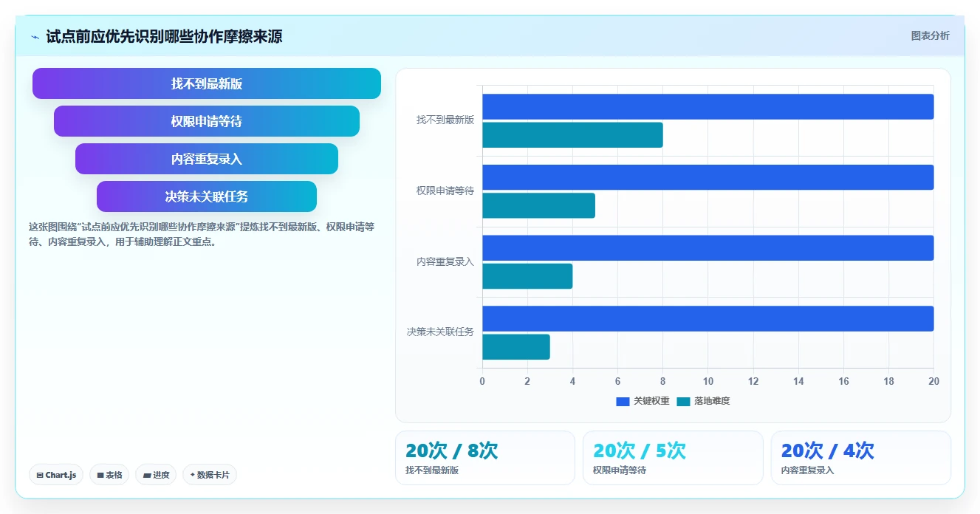Select the 权限申请等待 funnel bar
This screenshot has width=980, height=514.
pos(207,121)
